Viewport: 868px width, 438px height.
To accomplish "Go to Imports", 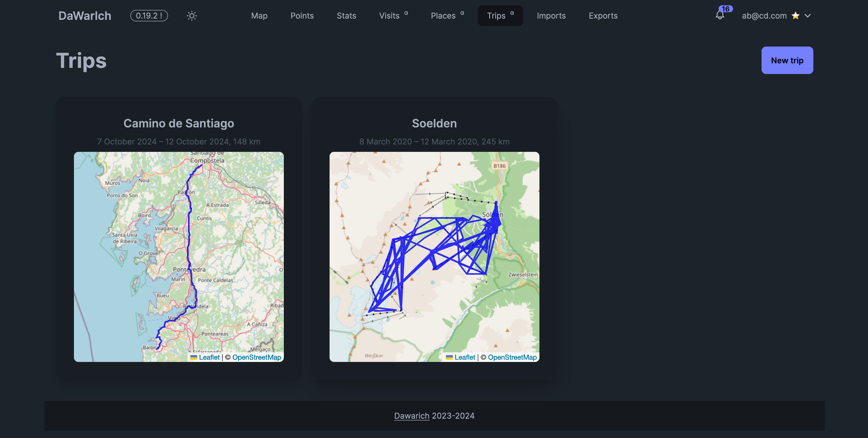I will 551,16.
